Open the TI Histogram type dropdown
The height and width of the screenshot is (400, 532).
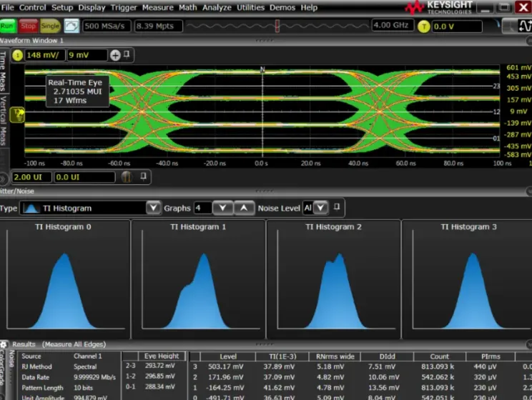coord(153,208)
